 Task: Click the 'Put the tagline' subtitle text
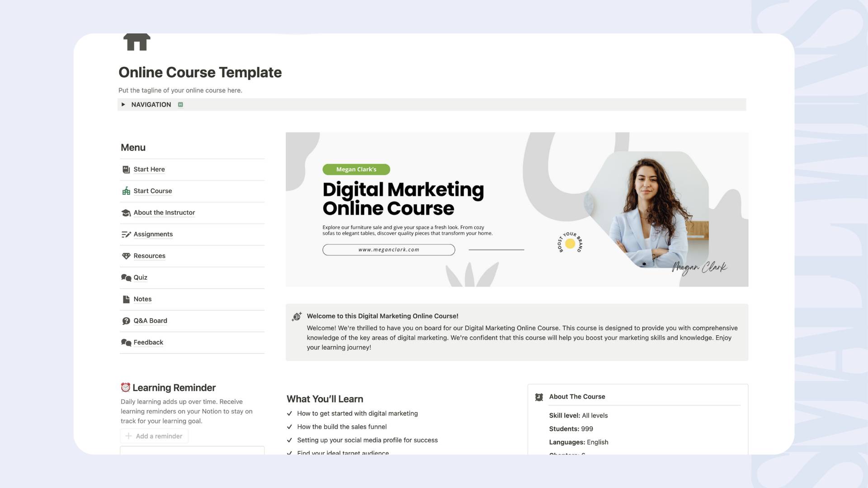[x=180, y=90]
